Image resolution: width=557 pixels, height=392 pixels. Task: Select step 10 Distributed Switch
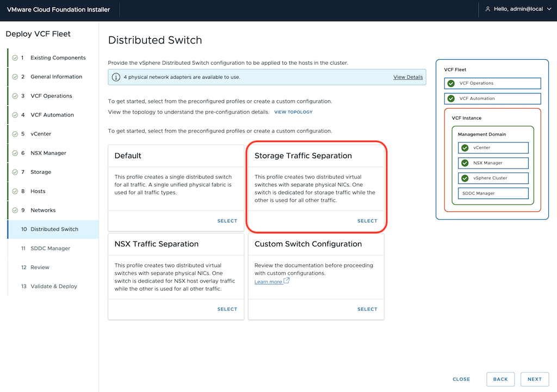pyautogui.click(x=53, y=229)
